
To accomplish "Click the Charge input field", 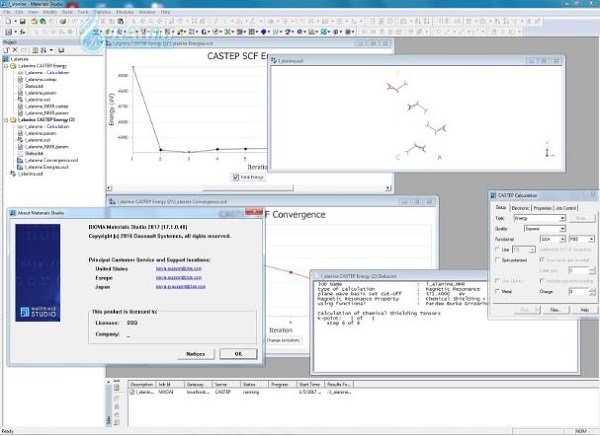I will 579,291.
